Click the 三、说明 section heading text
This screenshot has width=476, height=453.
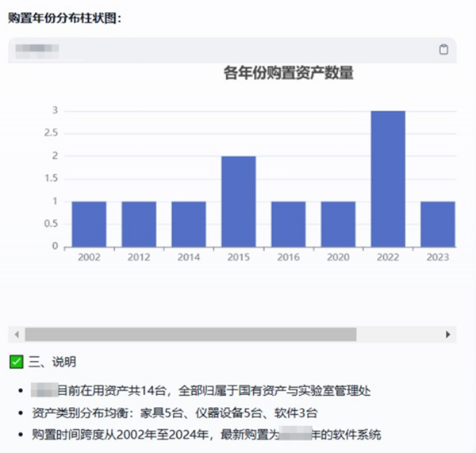[x=52, y=363]
